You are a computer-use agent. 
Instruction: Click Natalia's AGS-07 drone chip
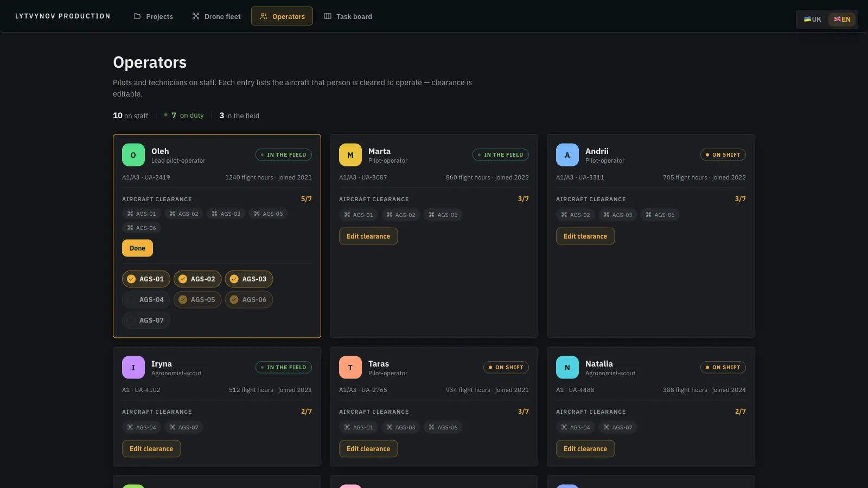coord(618,427)
